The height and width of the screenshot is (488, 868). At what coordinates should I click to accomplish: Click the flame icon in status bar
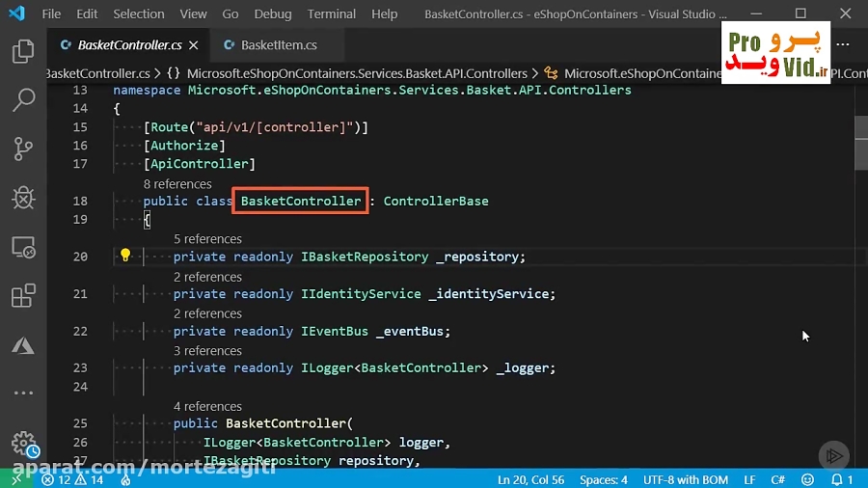pos(125,479)
